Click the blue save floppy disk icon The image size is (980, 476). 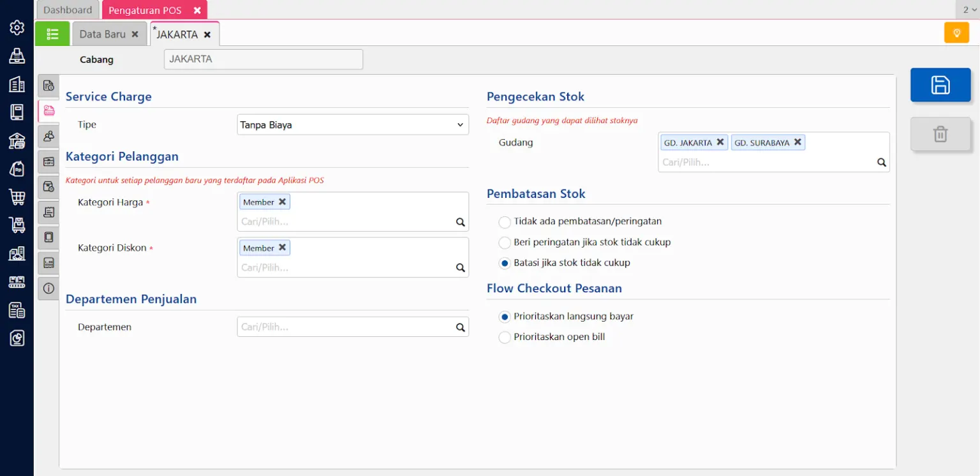940,85
